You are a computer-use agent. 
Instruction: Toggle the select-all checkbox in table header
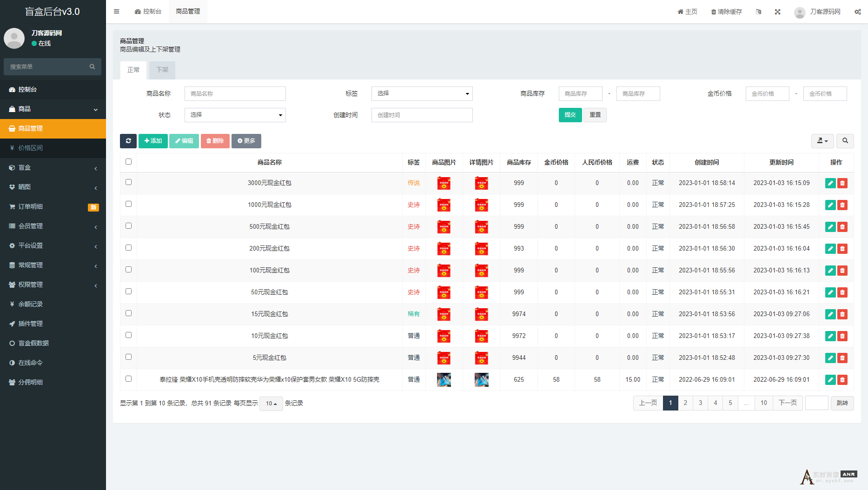[x=128, y=162]
